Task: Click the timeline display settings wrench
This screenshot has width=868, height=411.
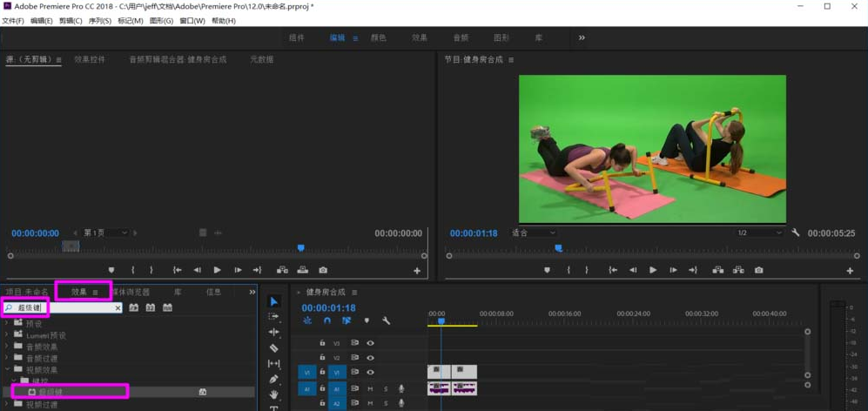Action: 386,321
